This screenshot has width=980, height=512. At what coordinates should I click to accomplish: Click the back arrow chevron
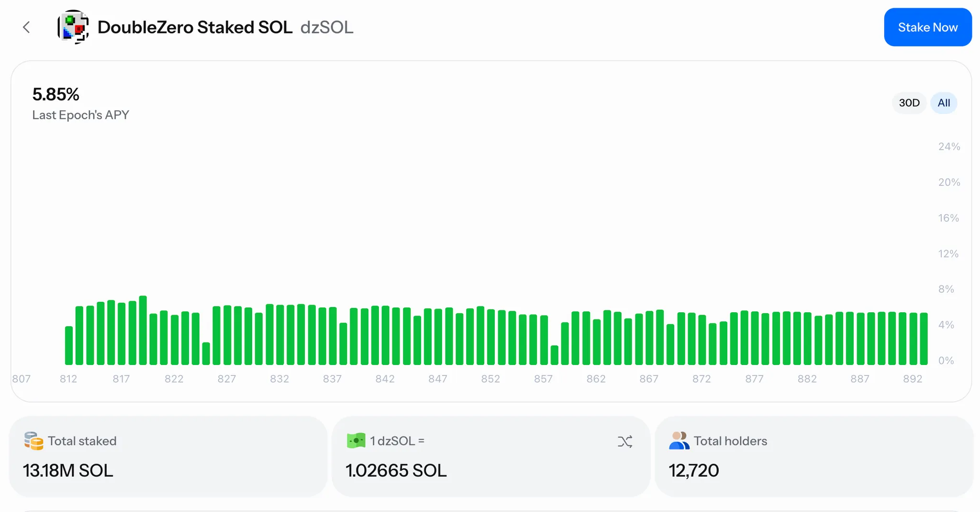26,27
